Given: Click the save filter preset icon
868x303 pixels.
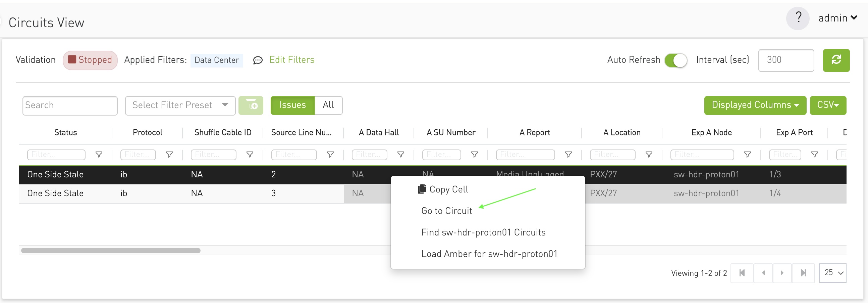Looking at the screenshot, I should click(x=251, y=105).
